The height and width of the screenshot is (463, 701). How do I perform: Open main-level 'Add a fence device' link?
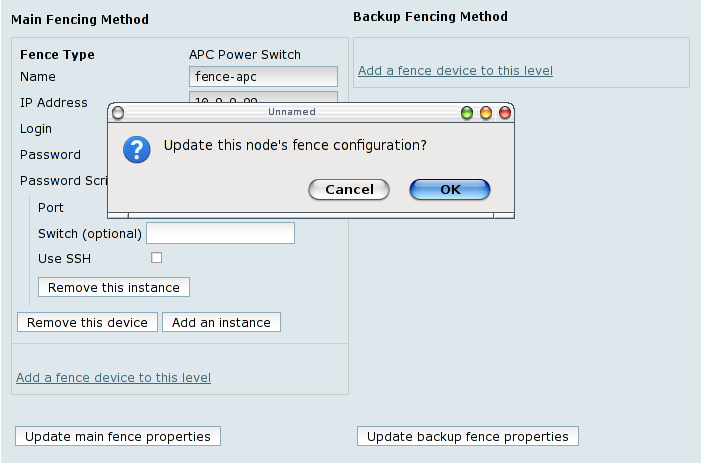pos(113,377)
